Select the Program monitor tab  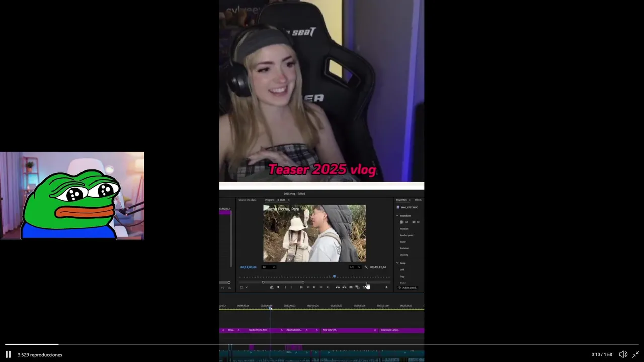[x=275, y=200]
